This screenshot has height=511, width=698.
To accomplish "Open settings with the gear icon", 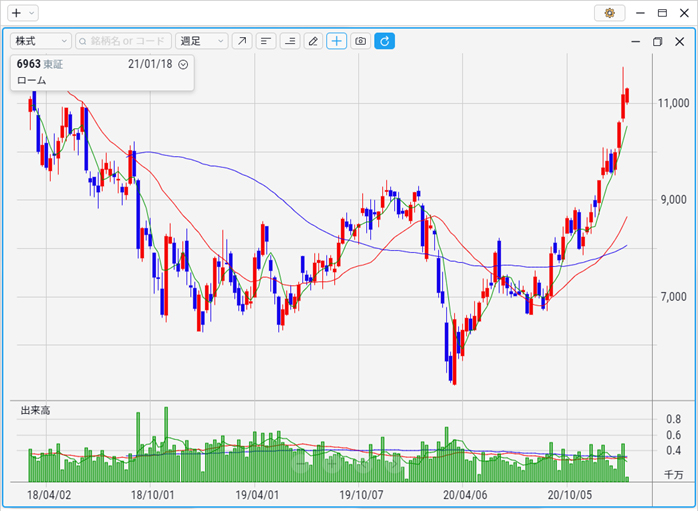I will (x=609, y=13).
